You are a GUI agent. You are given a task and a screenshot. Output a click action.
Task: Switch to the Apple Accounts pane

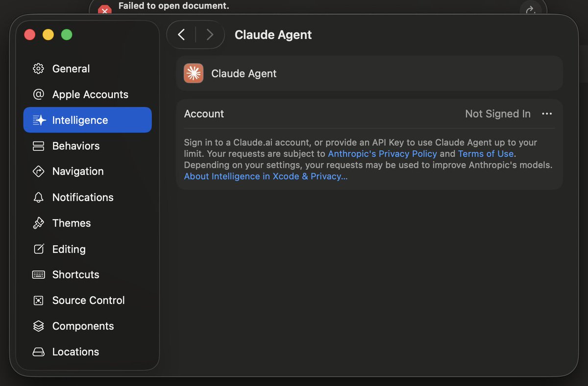click(x=88, y=94)
